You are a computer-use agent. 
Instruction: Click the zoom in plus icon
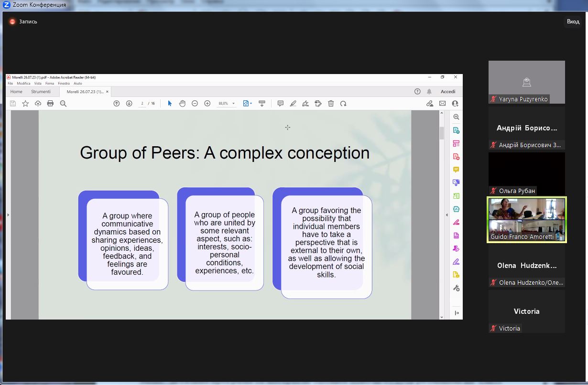point(207,104)
